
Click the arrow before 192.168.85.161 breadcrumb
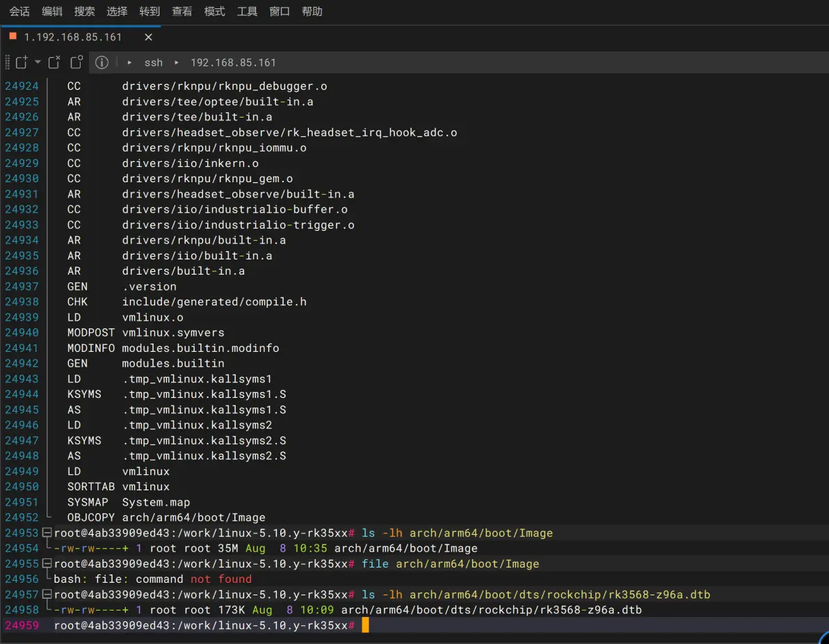point(177,63)
